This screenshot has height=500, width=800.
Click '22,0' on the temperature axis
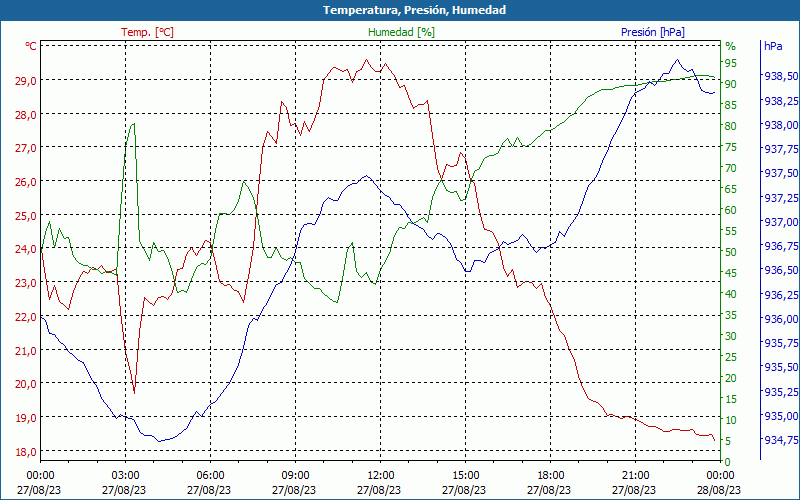click(26, 317)
